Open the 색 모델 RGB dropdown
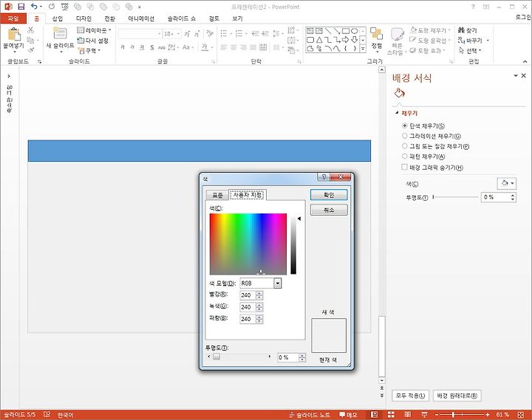 point(278,283)
